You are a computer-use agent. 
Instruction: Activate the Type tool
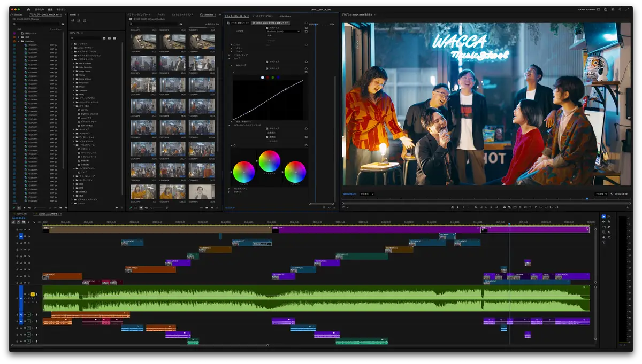click(x=609, y=237)
